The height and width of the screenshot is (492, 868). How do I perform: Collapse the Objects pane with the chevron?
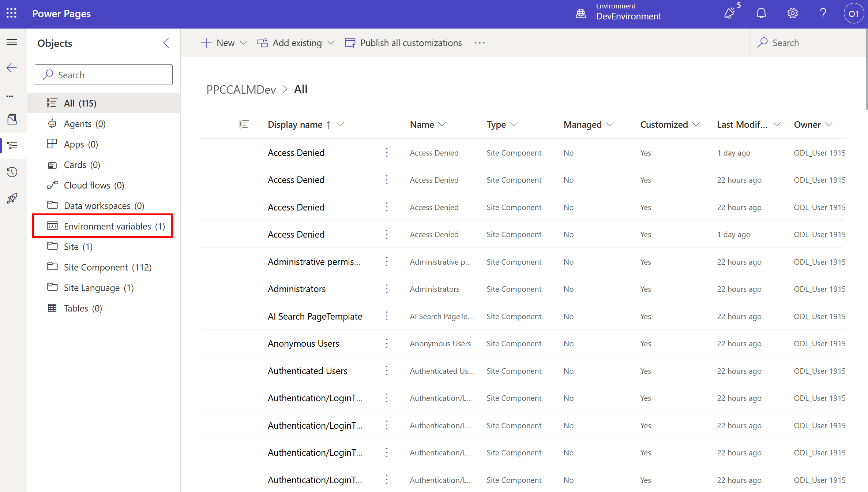point(166,43)
